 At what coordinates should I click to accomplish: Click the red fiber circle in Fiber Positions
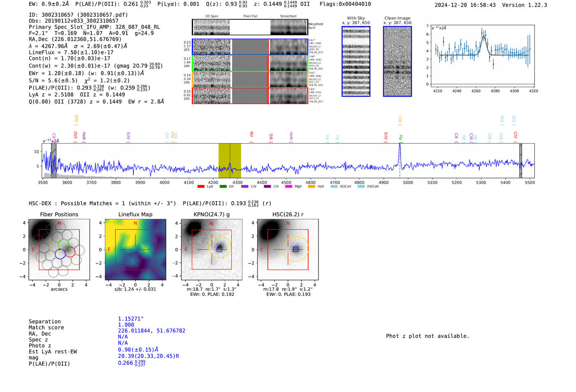point(70,252)
